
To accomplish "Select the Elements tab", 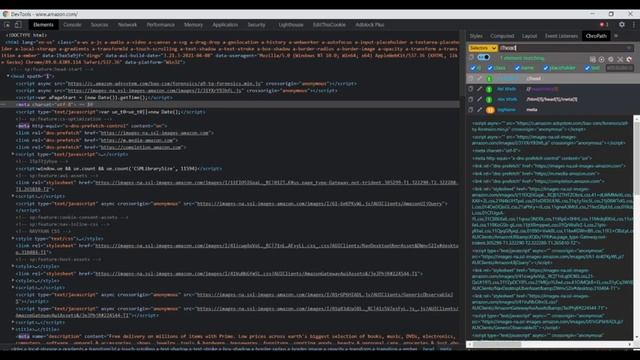I will [43, 25].
